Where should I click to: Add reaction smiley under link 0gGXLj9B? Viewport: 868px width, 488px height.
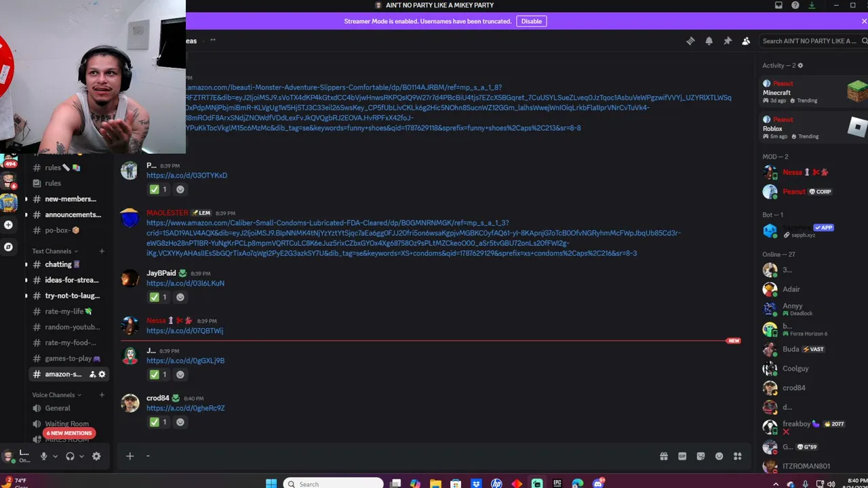tap(180, 374)
